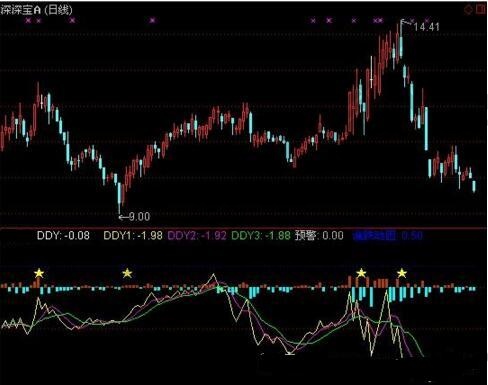This screenshot has height=385, width=488.
Task: Click the yellow star beneath the 0.50 value
Action: tap(402, 273)
